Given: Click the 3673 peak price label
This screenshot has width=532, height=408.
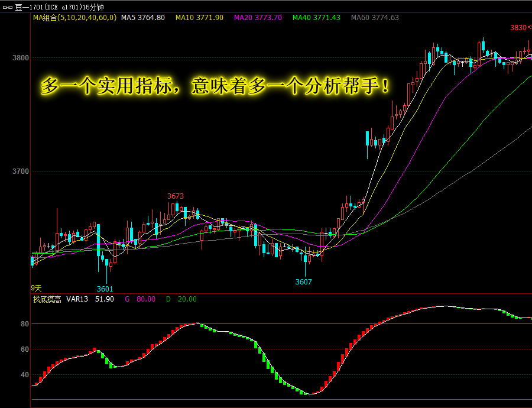Looking at the screenshot, I should (176, 196).
